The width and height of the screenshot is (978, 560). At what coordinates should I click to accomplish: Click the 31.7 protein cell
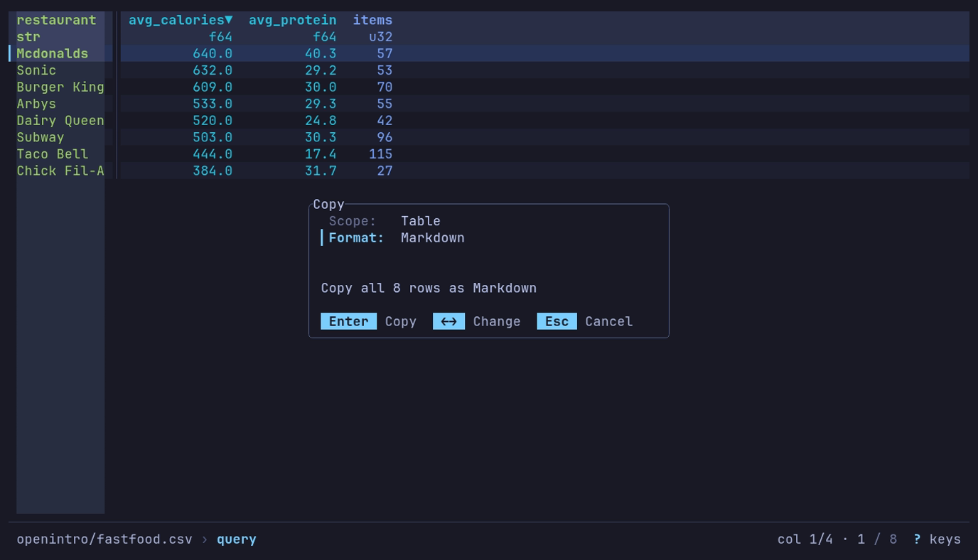point(321,171)
